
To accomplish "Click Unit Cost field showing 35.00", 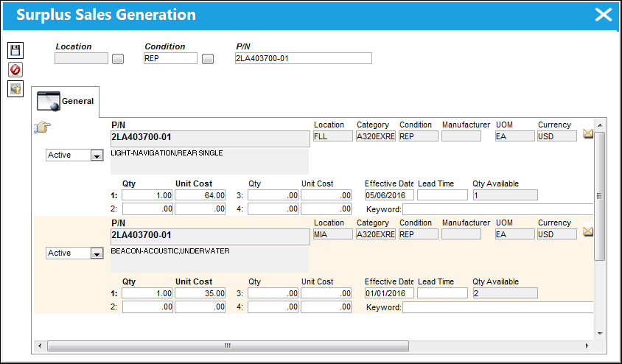I will tap(200, 293).
